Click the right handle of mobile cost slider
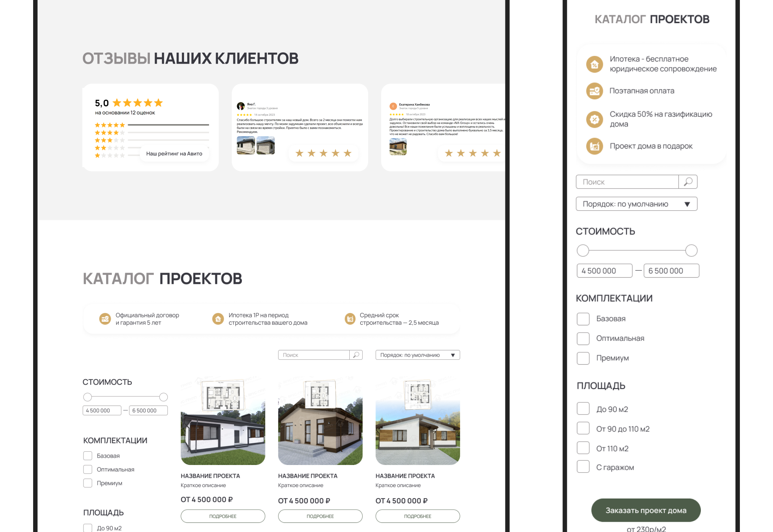773x532 pixels. tap(691, 251)
